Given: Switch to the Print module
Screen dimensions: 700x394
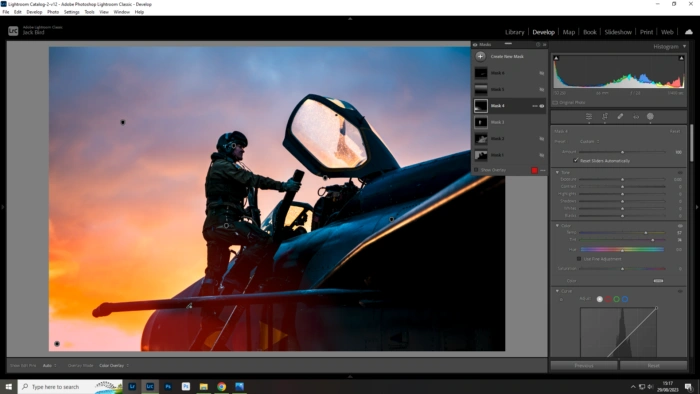Looking at the screenshot, I should (646, 32).
